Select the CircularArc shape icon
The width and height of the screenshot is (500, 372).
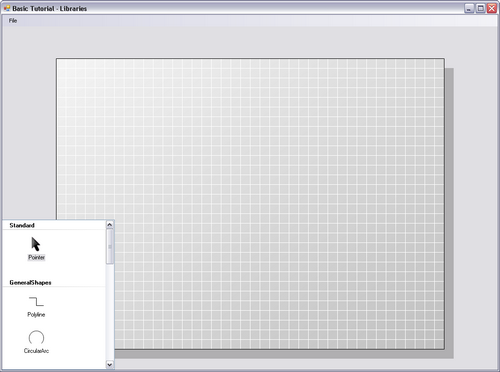coord(36,337)
